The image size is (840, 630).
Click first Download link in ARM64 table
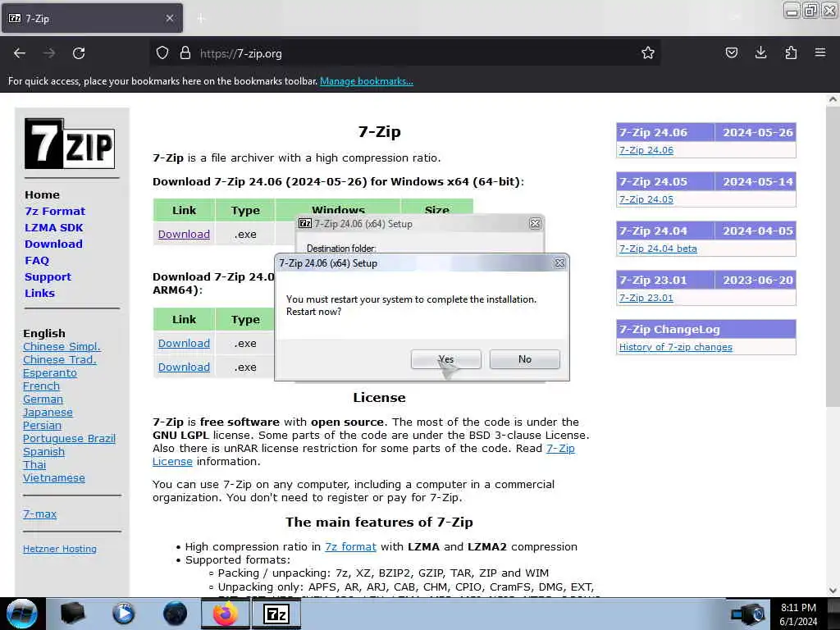184,344
